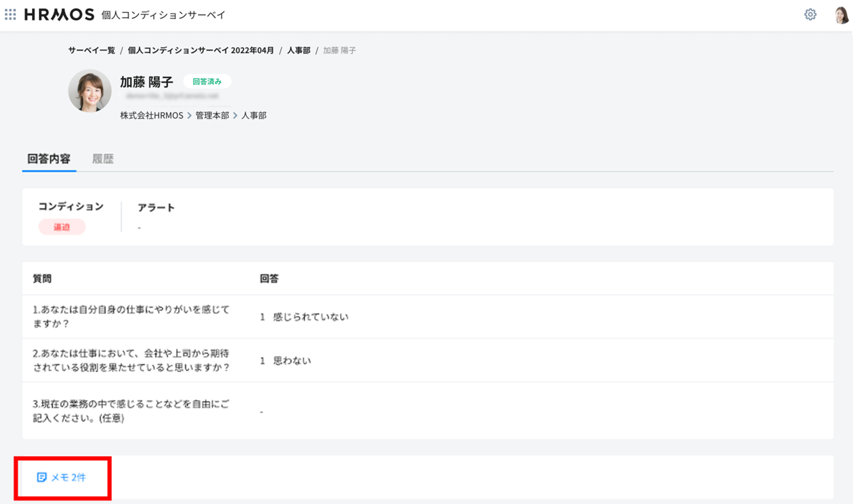853x504 pixels.
Task: Open 個人コンディションサーベイ 2022年04月 breadcrumb link
Action: 201,50
